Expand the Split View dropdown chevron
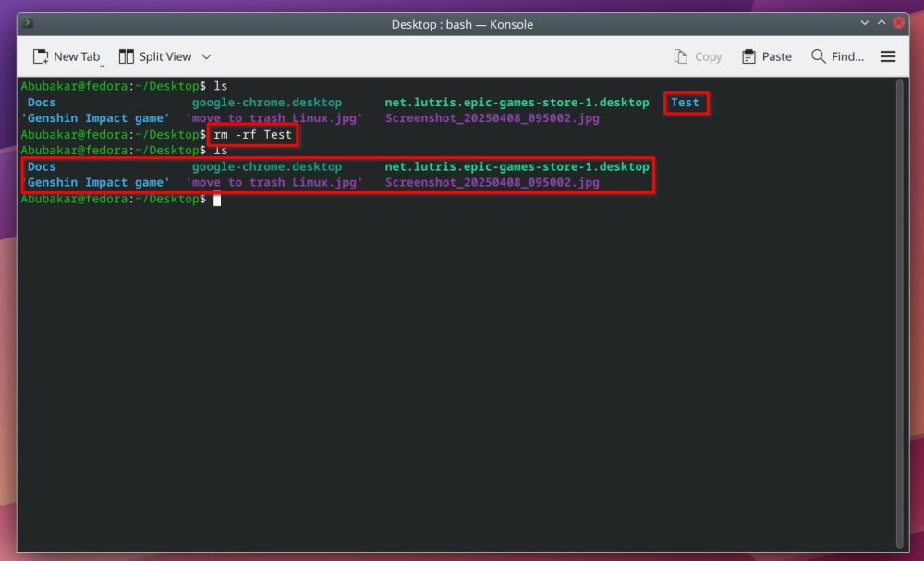The image size is (924, 561). point(206,56)
